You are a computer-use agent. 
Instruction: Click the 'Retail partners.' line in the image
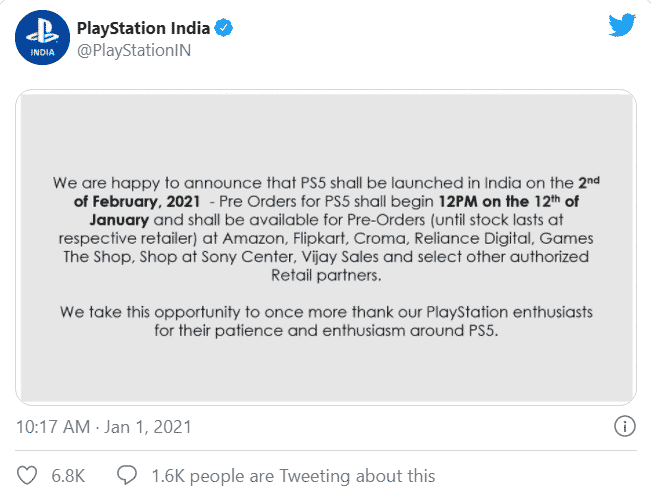point(326,275)
